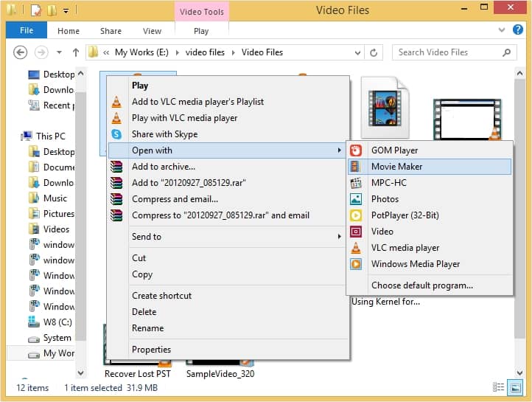532x402 pixels.
Task: Click WinRAR icon beside Compress and email
Action: point(116,199)
